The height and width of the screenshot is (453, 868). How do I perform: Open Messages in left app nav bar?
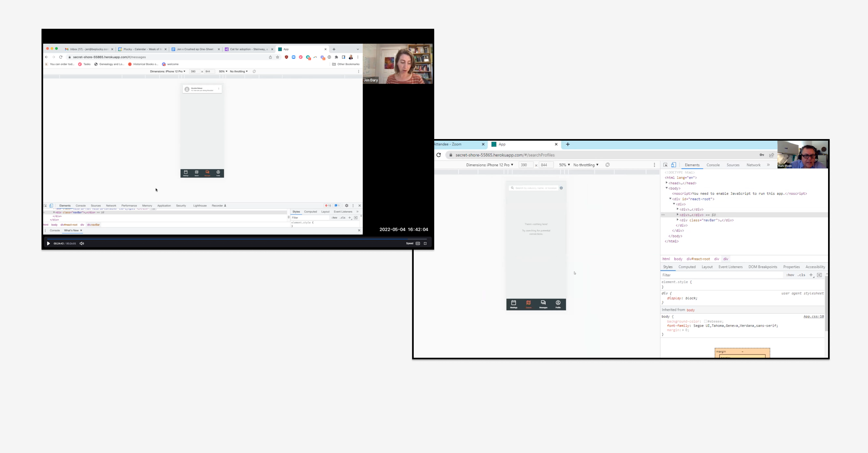207,173
